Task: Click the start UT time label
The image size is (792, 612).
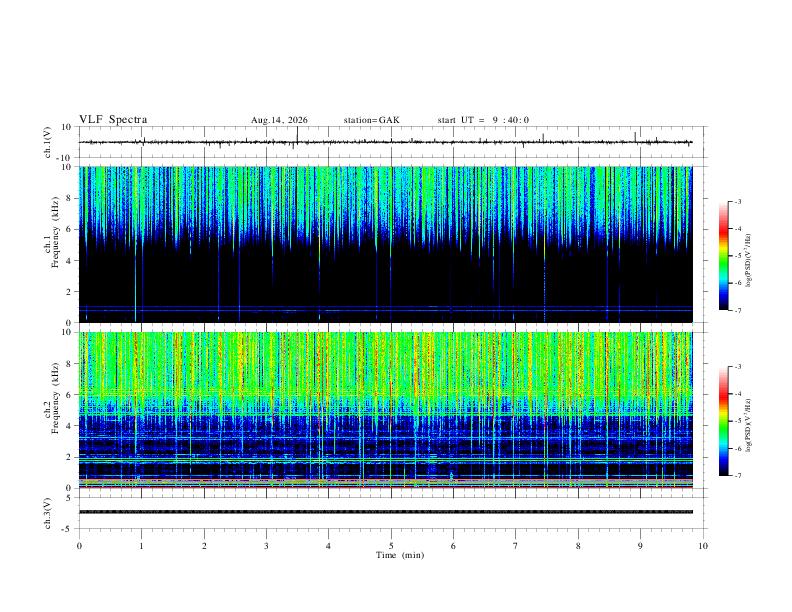Action: pyautogui.click(x=483, y=120)
